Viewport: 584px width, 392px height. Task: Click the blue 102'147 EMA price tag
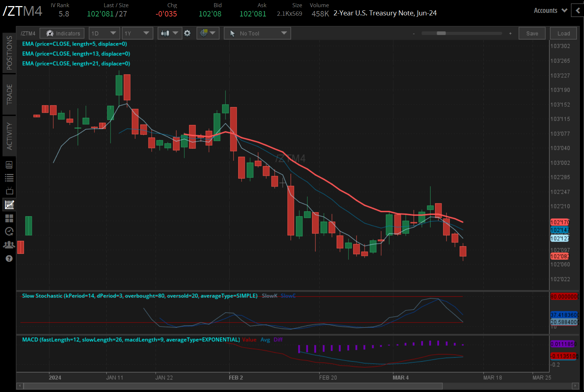point(560,230)
